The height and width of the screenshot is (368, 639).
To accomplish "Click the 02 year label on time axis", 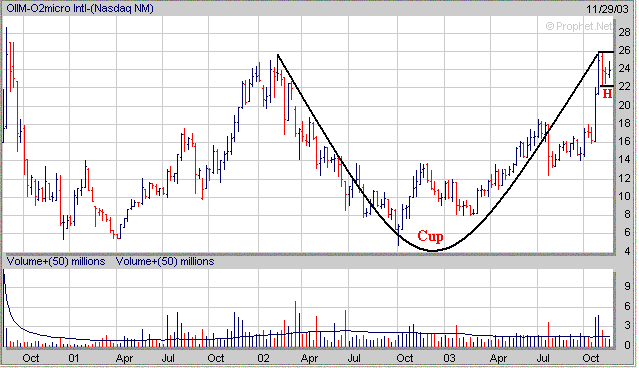I will (264, 359).
